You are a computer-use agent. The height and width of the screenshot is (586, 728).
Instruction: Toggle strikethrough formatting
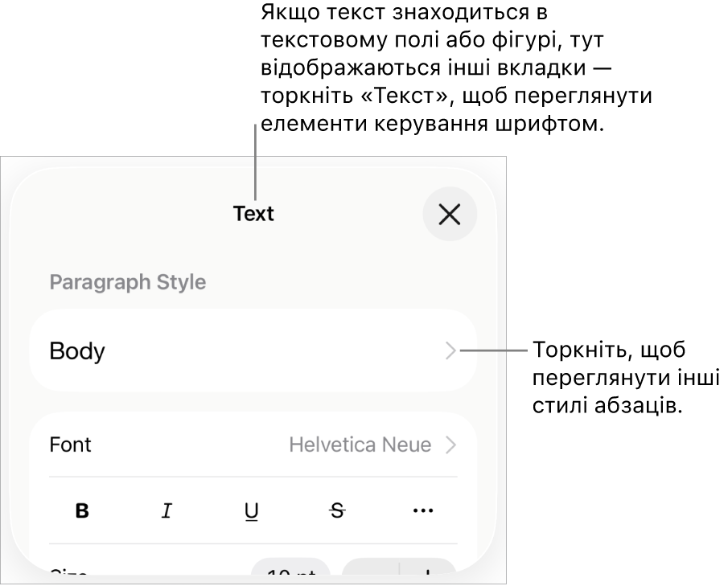tap(338, 510)
